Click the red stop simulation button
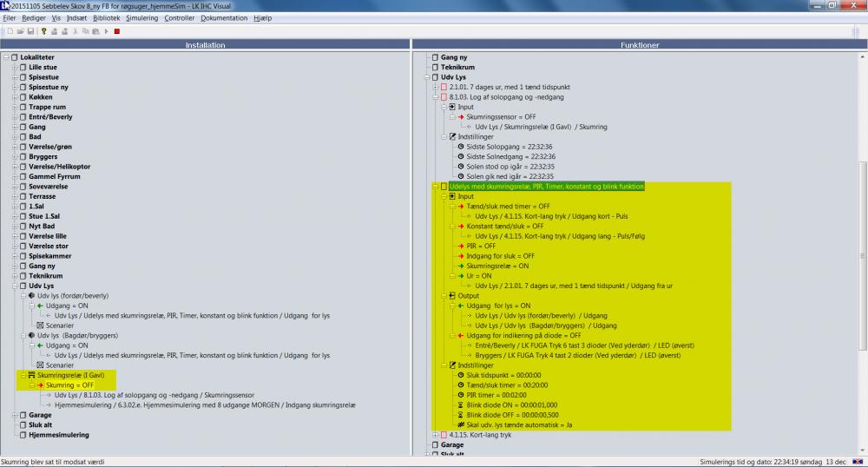Viewport: 868px width, 467px height. click(x=116, y=31)
